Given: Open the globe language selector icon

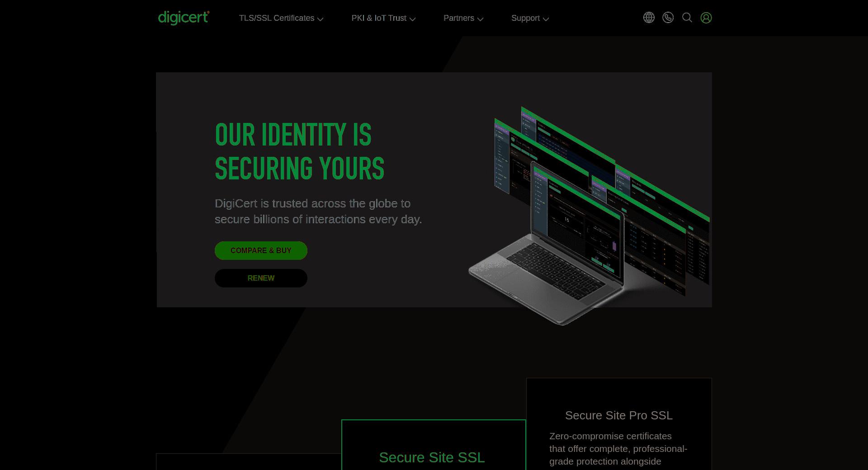Looking at the screenshot, I should 649,18.
